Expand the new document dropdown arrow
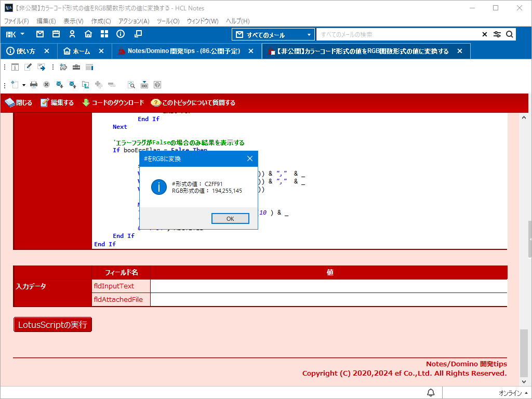Screen dimensions: 532x399 coord(23,85)
